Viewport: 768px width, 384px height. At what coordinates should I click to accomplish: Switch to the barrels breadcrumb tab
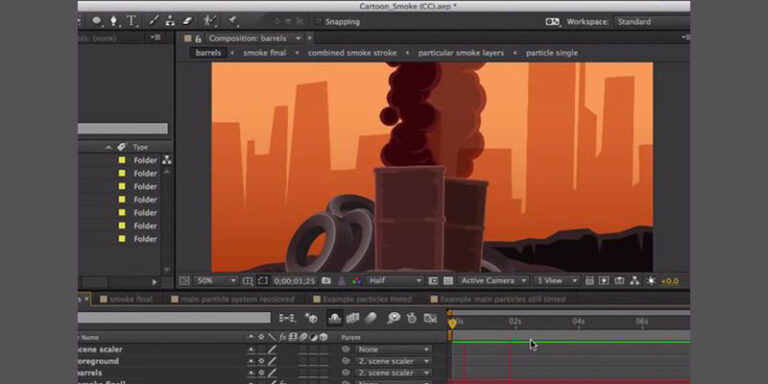click(208, 53)
